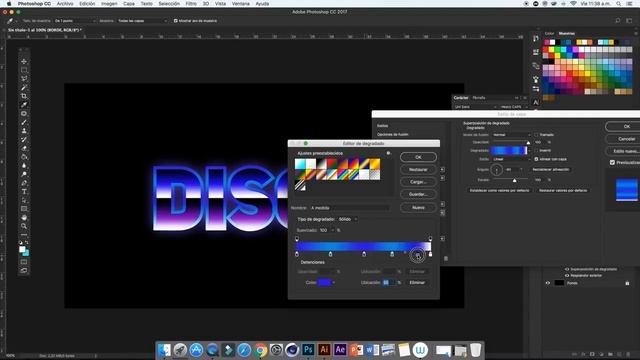640x360 pixels.
Task: Open Photoshop from the Dock
Action: pyautogui.click(x=308, y=350)
